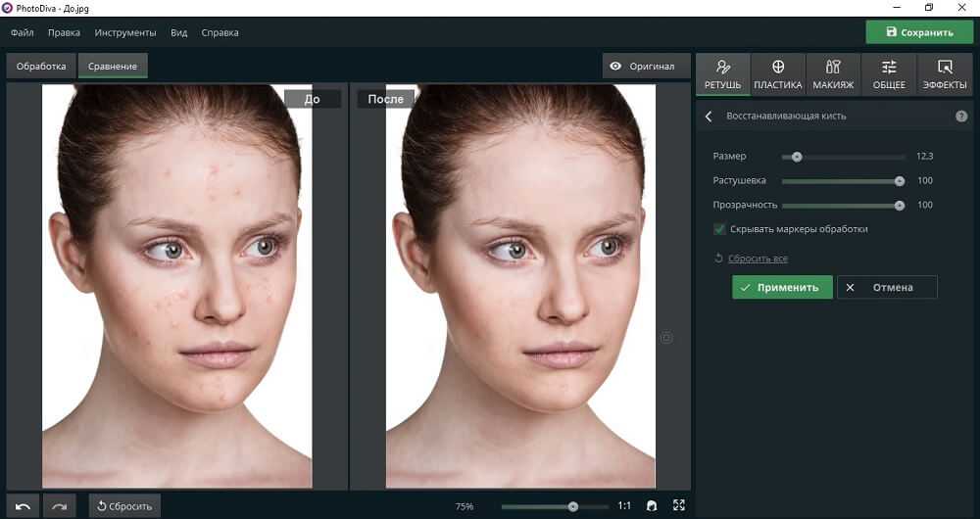Click the help question mark icon
The width and height of the screenshot is (980, 519).
point(961,116)
